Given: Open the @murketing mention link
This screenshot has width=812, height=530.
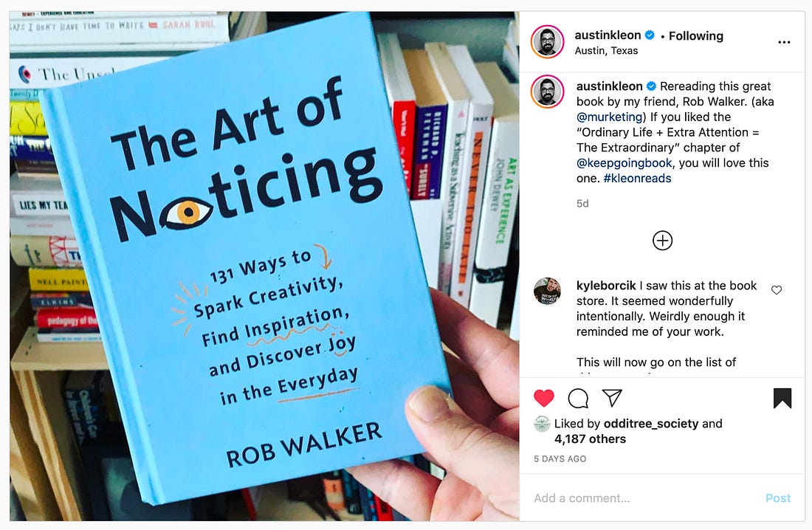Looking at the screenshot, I should 610,117.
